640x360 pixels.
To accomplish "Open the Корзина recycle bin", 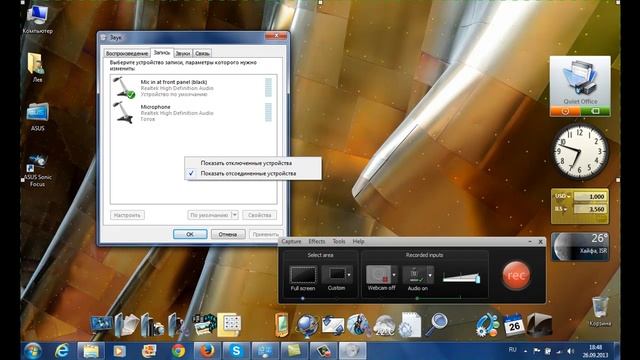I will click(x=600, y=311).
